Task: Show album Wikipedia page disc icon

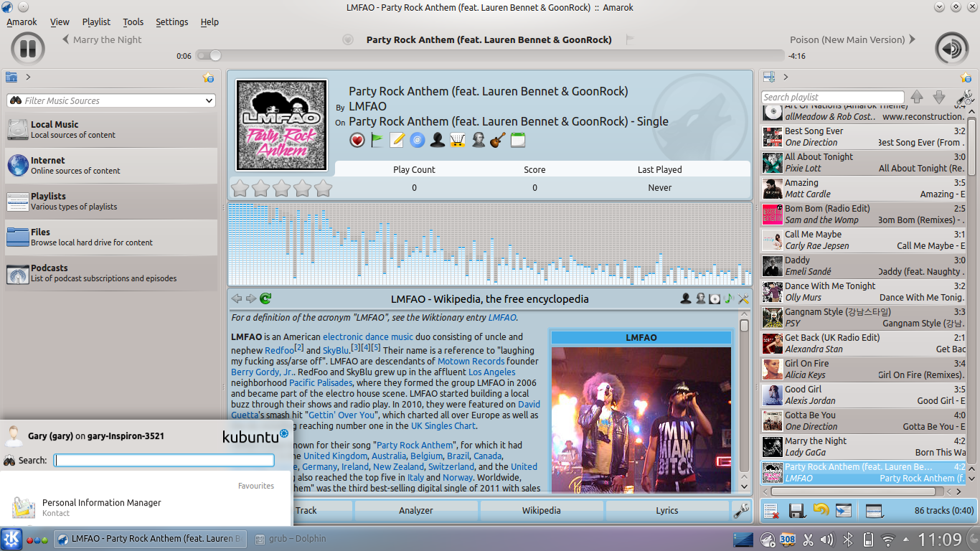Action: click(715, 298)
